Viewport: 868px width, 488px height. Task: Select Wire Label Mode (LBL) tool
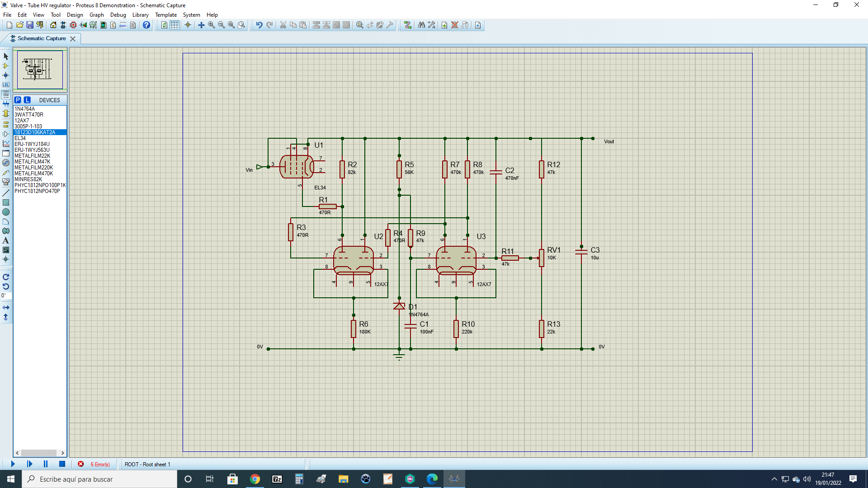tap(6, 85)
